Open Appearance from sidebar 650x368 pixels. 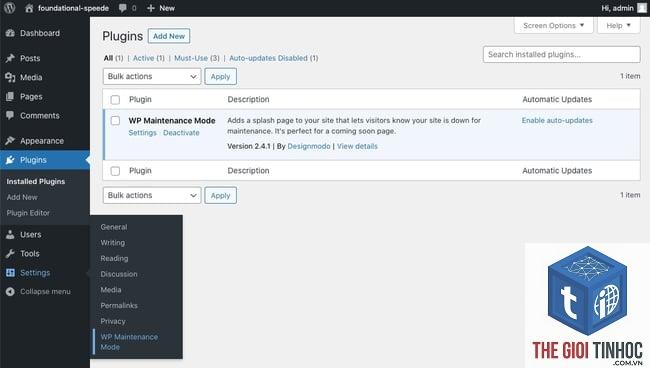[42, 141]
